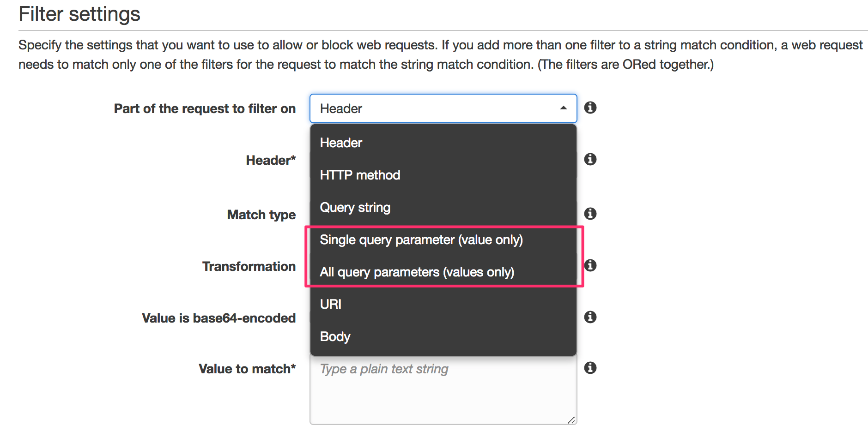Click info icon for Transformation row

click(590, 266)
